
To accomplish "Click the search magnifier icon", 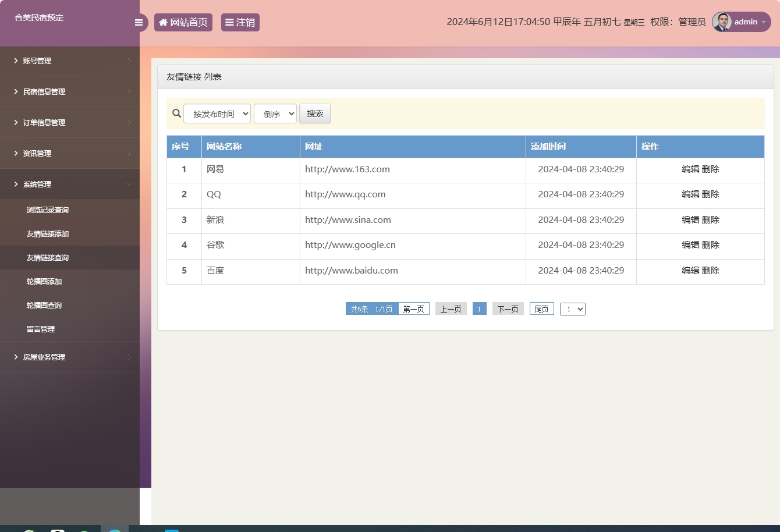I will pos(176,114).
